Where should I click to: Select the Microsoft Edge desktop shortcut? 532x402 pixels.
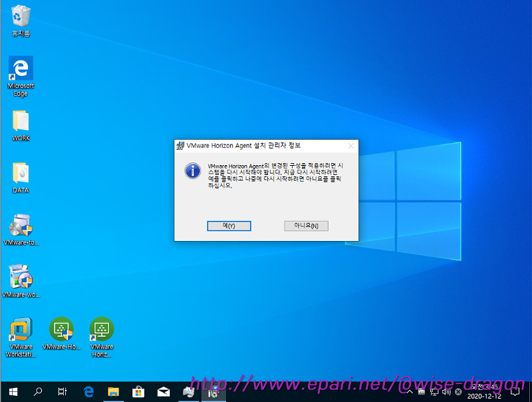point(21,77)
